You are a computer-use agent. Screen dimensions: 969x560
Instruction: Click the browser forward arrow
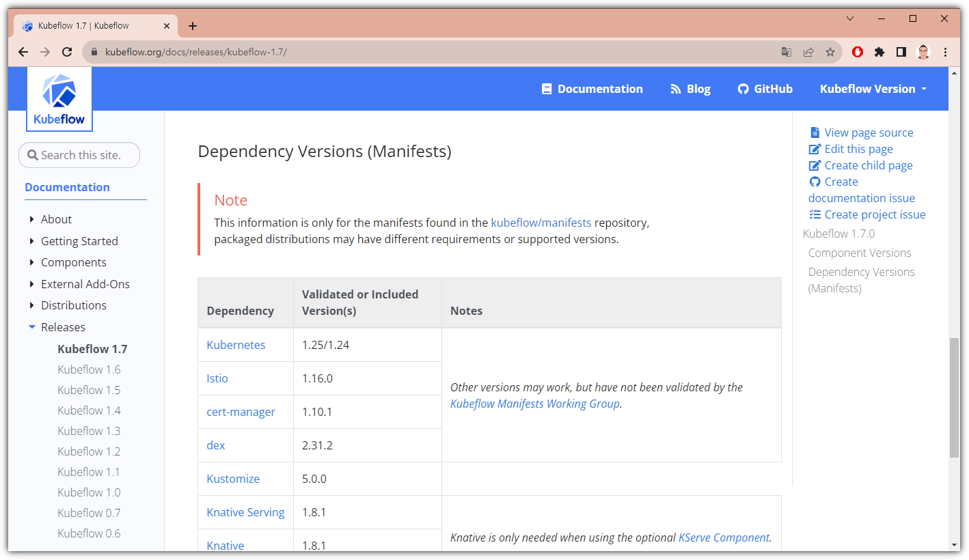(x=45, y=52)
